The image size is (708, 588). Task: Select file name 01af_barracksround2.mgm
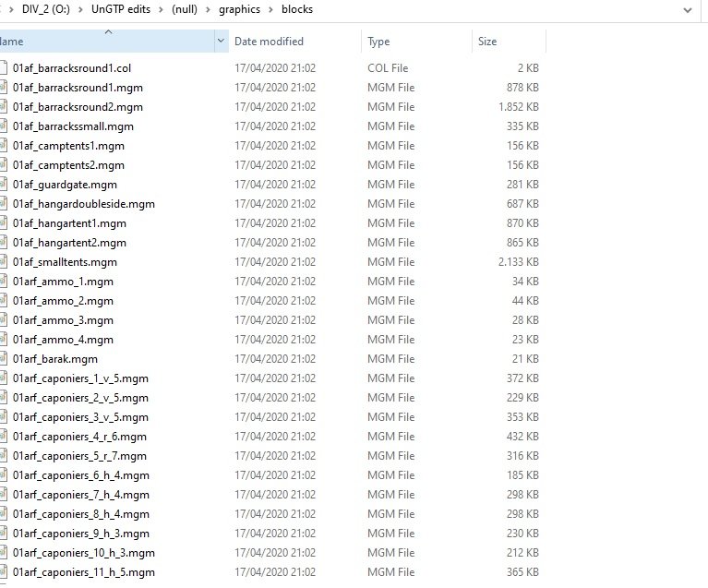[78, 107]
